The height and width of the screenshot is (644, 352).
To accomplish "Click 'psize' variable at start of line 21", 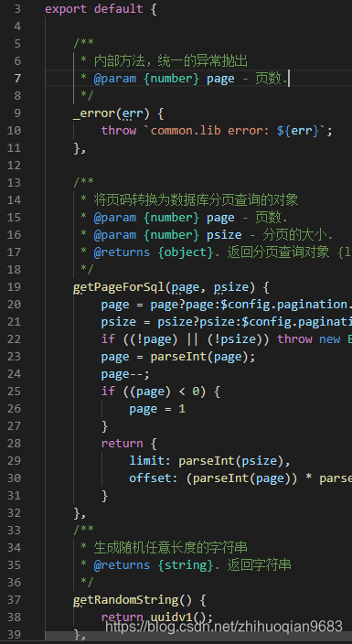I will coord(119,322).
